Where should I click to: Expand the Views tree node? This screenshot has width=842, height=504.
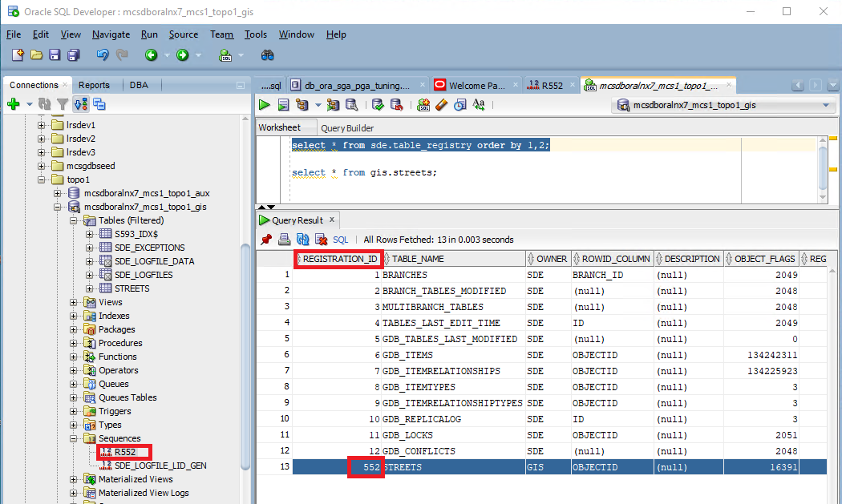coord(74,302)
